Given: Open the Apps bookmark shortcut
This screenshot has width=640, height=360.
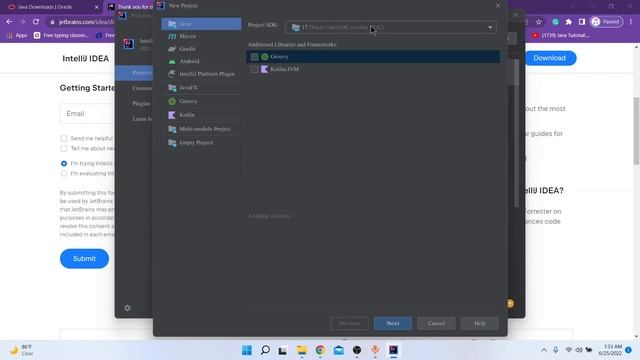Looking at the screenshot, I should tap(17, 36).
